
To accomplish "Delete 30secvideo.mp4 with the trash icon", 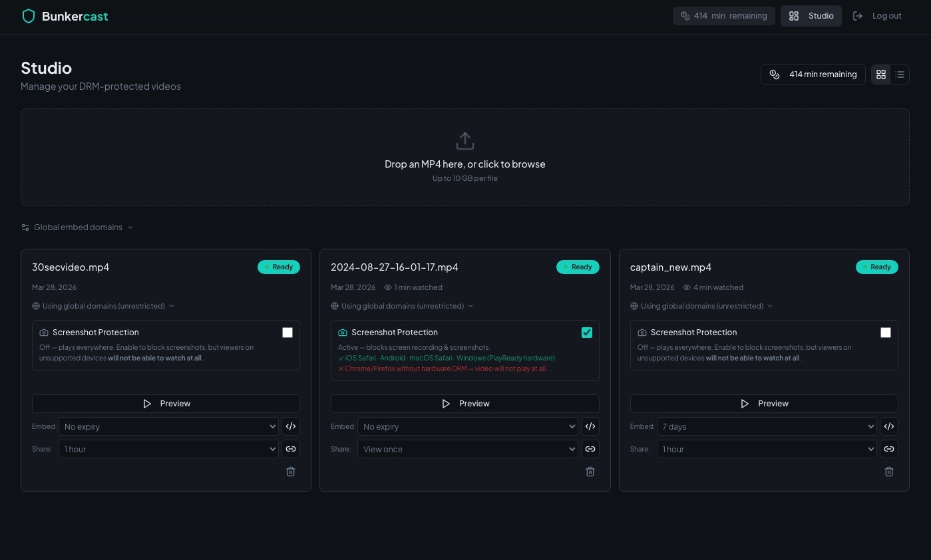I will pyautogui.click(x=291, y=472).
